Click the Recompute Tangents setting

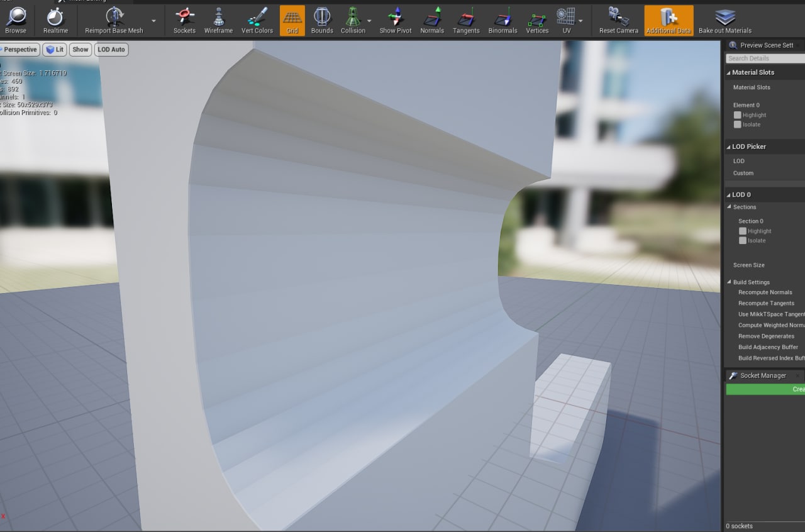(x=766, y=303)
